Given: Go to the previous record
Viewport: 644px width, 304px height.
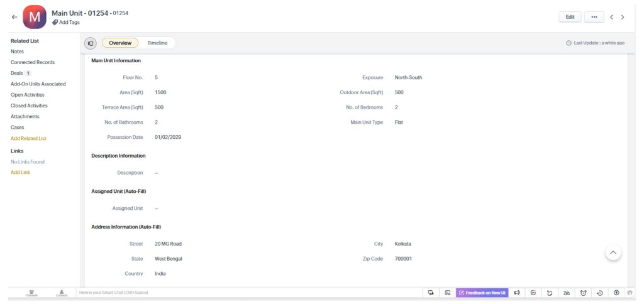Looking at the screenshot, I should coord(611,17).
